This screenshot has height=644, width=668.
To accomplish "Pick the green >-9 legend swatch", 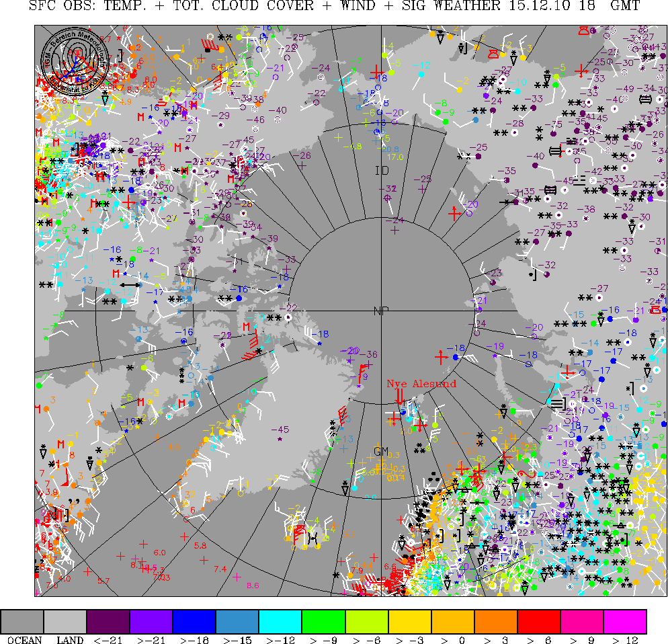I will click(x=323, y=621).
